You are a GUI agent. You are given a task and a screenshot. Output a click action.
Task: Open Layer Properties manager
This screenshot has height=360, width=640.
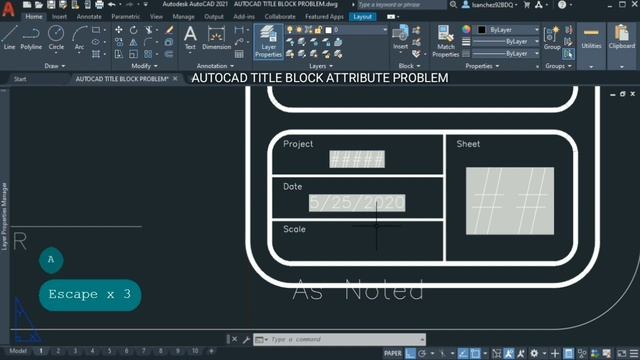tap(268, 42)
